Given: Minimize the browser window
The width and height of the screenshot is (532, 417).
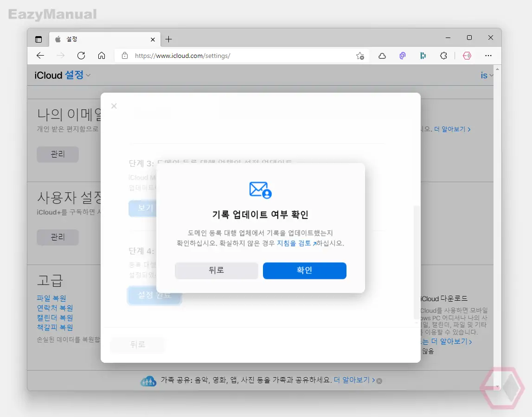Looking at the screenshot, I should click(x=448, y=38).
